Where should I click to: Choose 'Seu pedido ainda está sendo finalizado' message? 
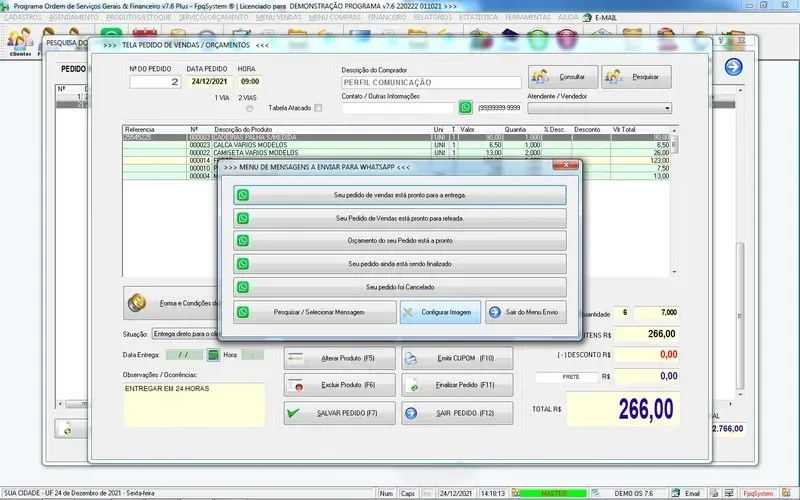pyautogui.click(x=399, y=264)
